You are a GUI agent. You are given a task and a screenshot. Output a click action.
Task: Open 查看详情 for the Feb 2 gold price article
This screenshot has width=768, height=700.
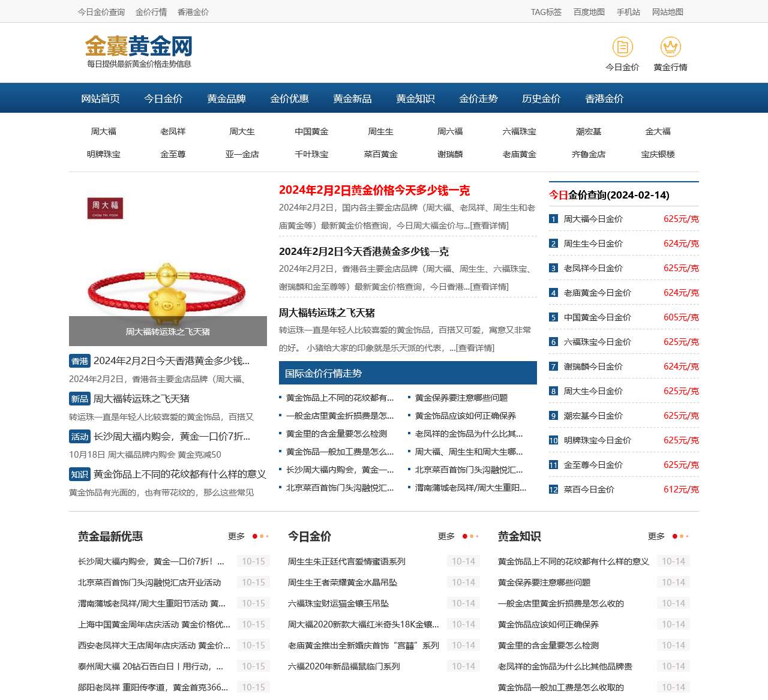(490, 226)
